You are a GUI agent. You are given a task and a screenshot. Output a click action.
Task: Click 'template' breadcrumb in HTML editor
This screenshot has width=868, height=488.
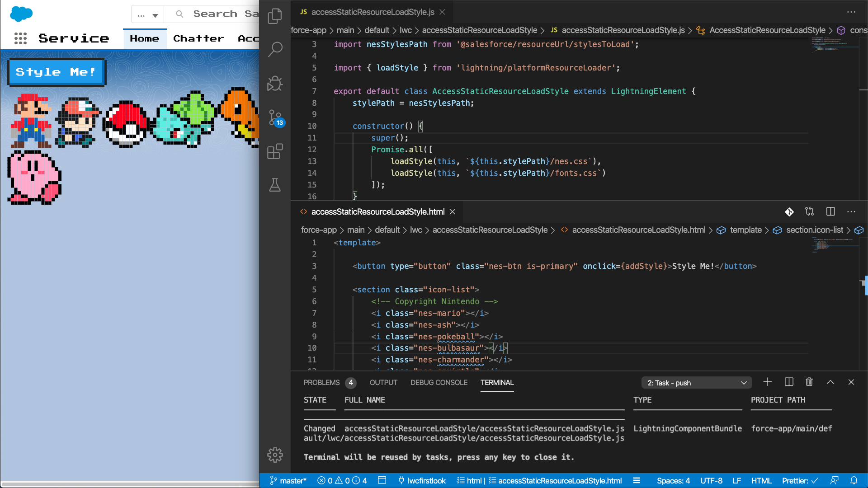pyautogui.click(x=745, y=230)
